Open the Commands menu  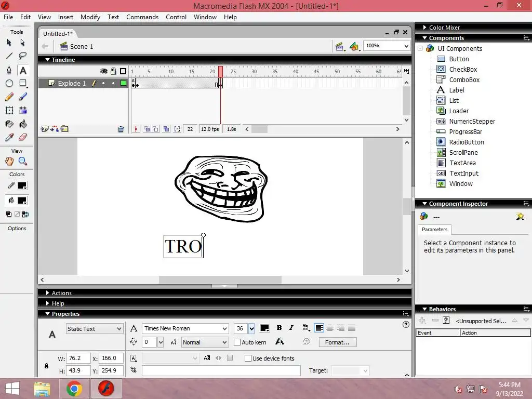coord(142,17)
